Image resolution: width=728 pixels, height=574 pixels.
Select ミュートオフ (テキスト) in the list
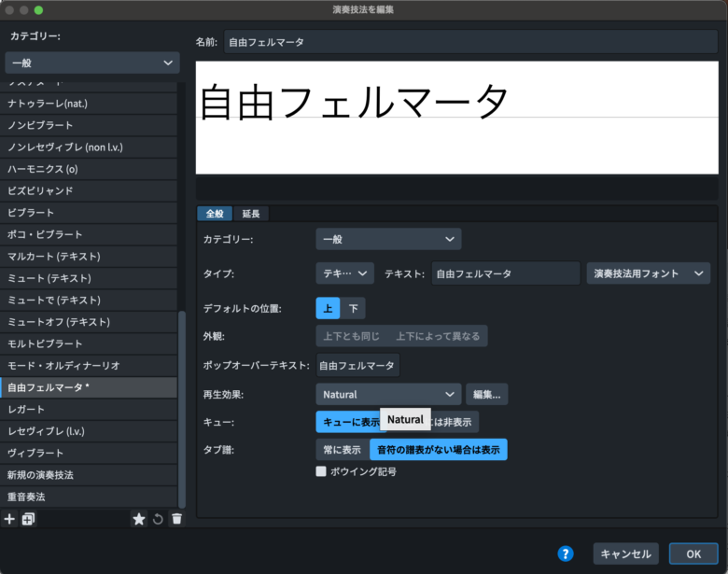89,322
